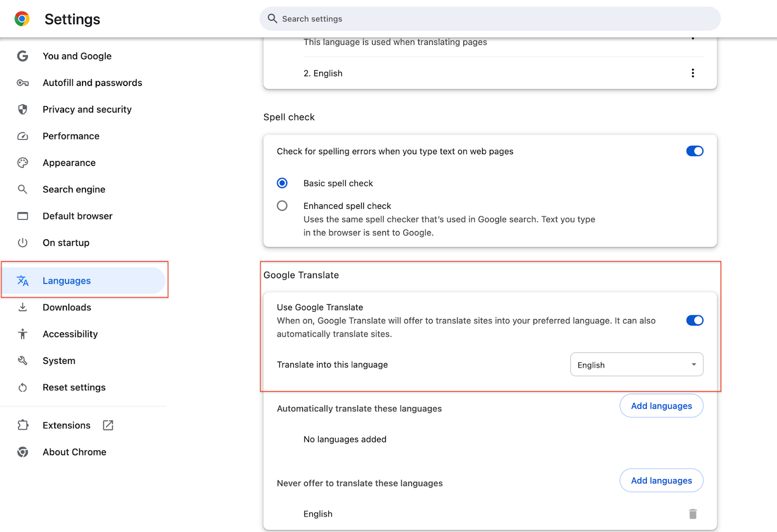The height and width of the screenshot is (532, 777).
Task: Click the Search settings input field
Action: point(490,18)
